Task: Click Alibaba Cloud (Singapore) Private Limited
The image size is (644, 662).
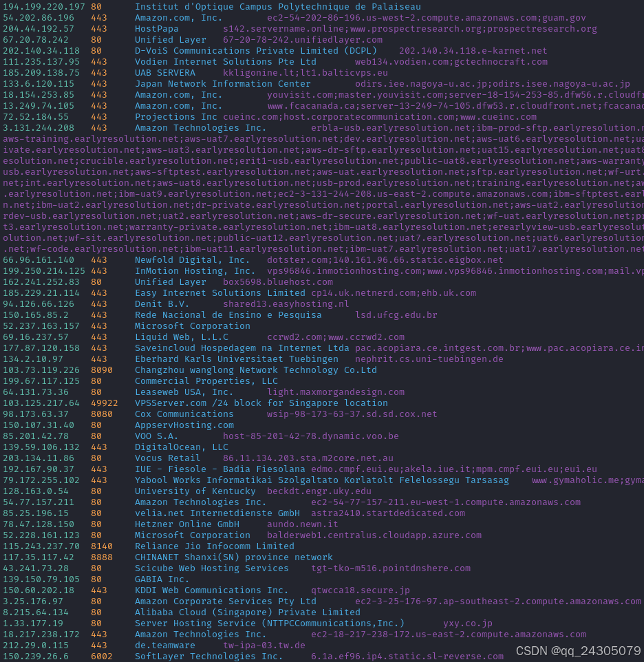Action: pos(247,611)
